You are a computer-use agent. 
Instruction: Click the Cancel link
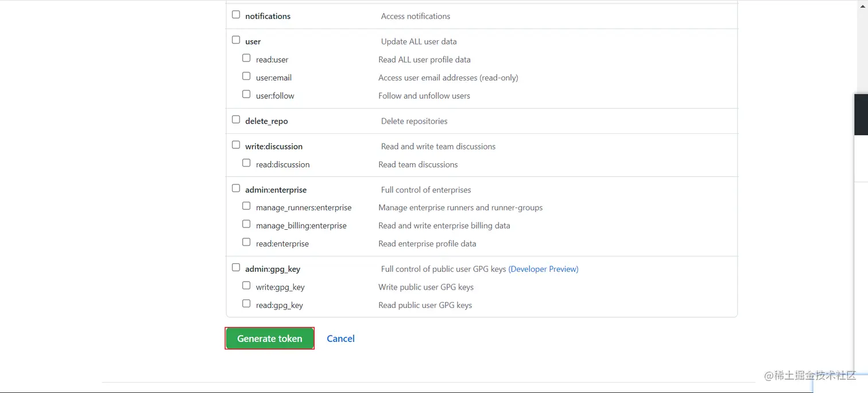click(x=340, y=338)
